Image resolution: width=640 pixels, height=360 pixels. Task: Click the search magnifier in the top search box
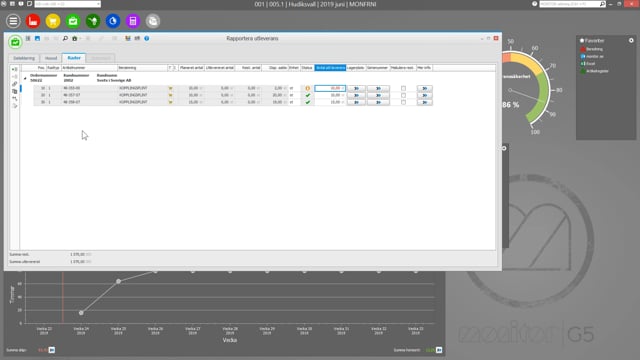coord(602,4)
